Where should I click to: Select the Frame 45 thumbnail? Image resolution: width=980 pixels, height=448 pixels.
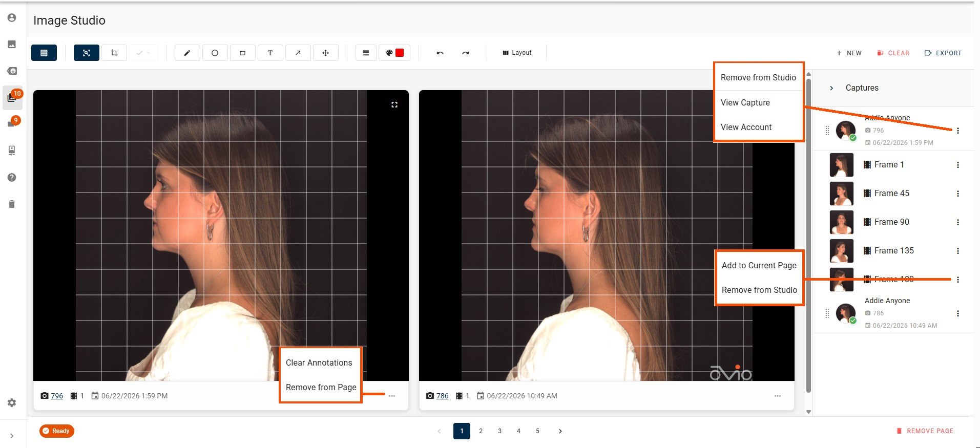coord(842,194)
